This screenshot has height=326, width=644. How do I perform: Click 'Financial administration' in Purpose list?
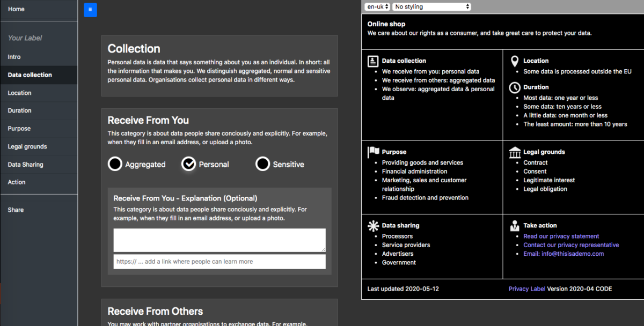point(415,172)
